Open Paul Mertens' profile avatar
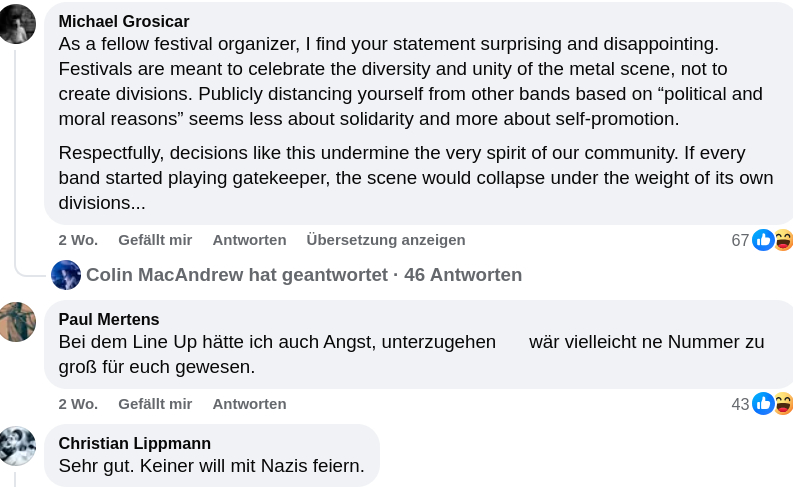The width and height of the screenshot is (793, 487). pos(18,322)
